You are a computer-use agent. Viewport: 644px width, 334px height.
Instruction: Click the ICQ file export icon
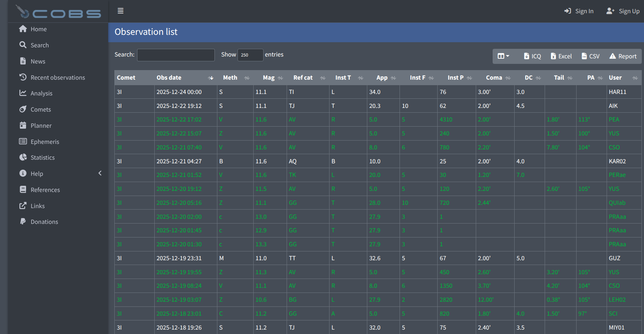pos(527,56)
